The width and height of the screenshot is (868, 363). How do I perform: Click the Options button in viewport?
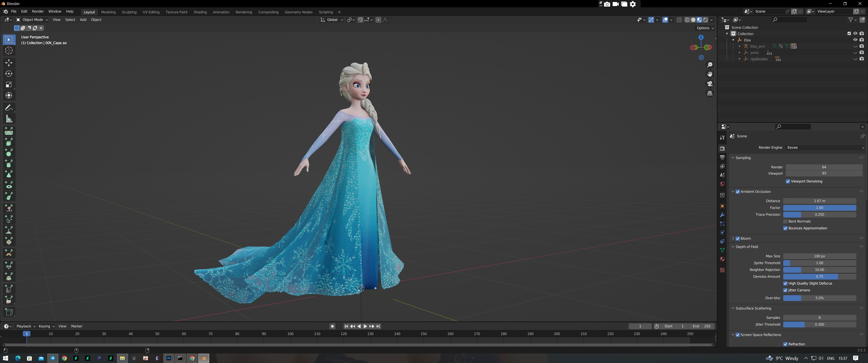(705, 28)
